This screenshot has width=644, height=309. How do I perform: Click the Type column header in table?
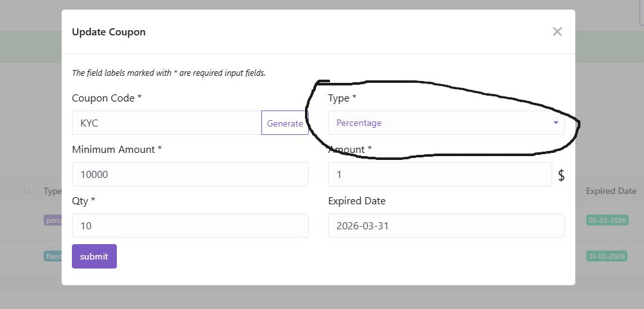point(53,191)
